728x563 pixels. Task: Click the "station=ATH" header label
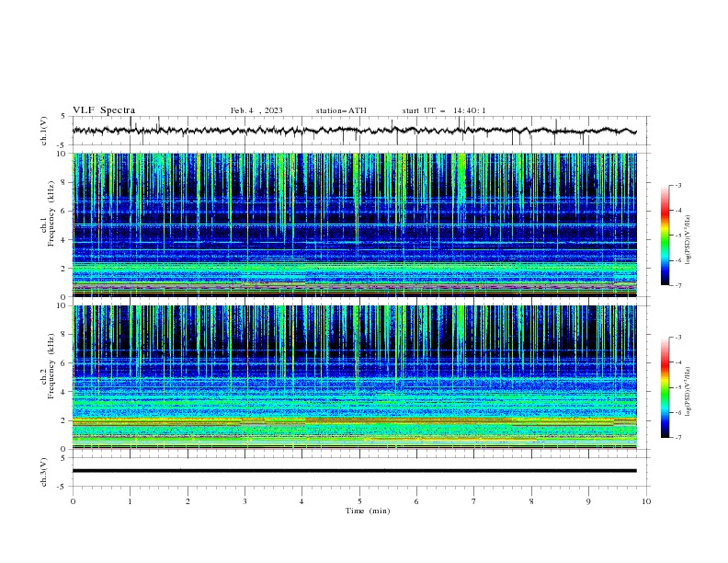[341, 110]
